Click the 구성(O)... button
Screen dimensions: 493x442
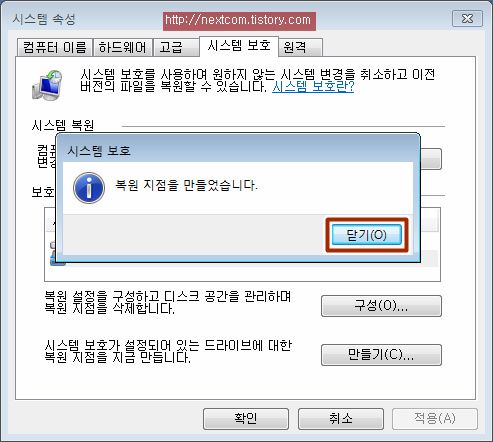point(381,306)
